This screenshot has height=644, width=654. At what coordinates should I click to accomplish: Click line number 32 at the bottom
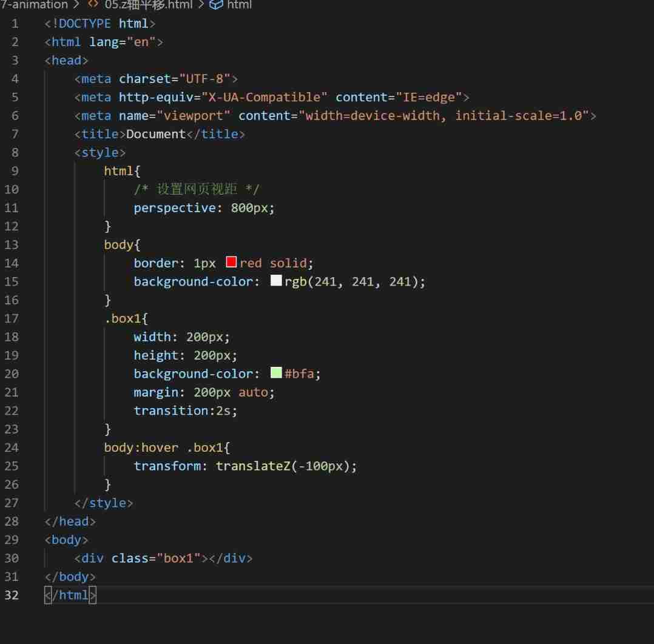pos(12,595)
